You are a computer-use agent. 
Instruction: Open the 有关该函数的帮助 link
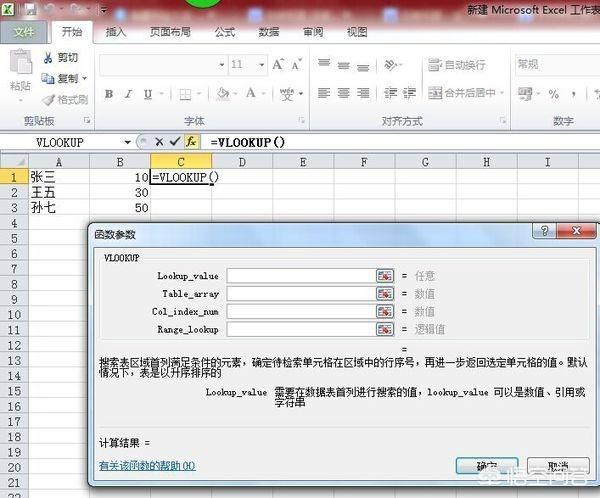[x=146, y=465]
